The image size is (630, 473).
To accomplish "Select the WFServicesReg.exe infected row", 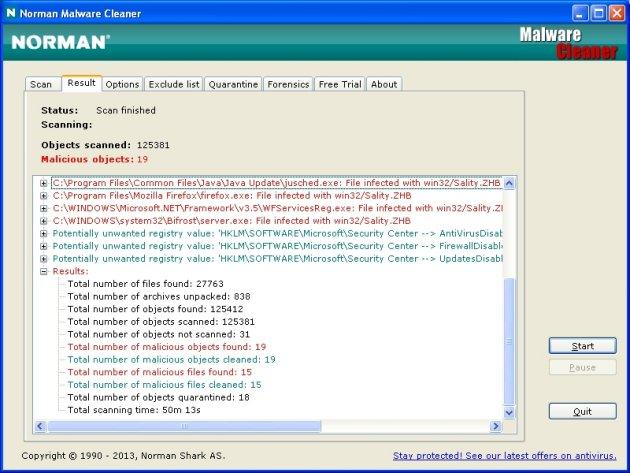I will point(277,208).
